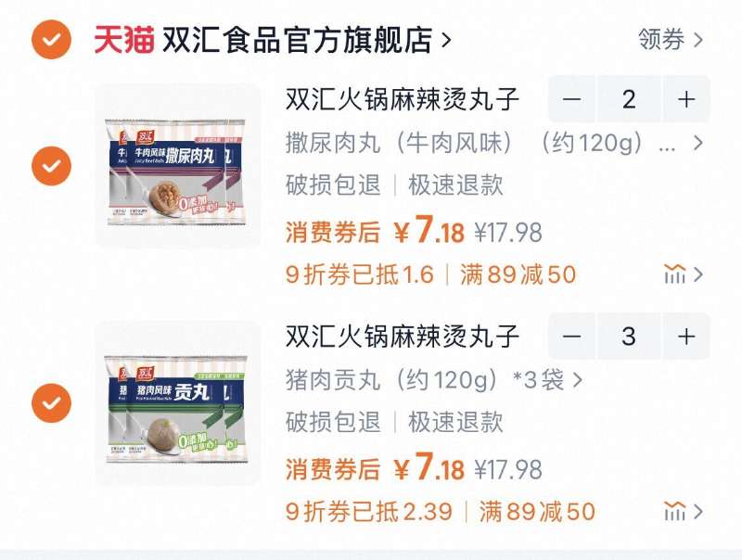Image resolution: width=742 pixels, height=560 pixels.
Task: Decrease quantity of 猪肉贡丸 with minus
Action: point(571,337)
